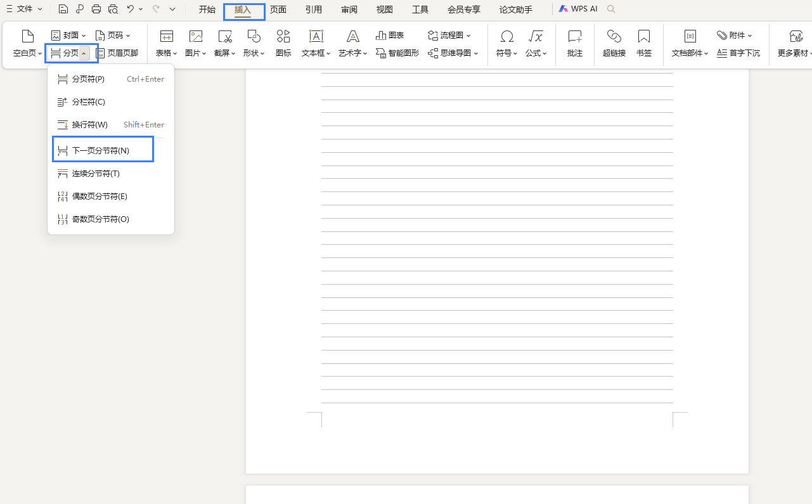The image size is (812, 504).
Task: Click the Icons (图标) library button
Action: [283, 43]
